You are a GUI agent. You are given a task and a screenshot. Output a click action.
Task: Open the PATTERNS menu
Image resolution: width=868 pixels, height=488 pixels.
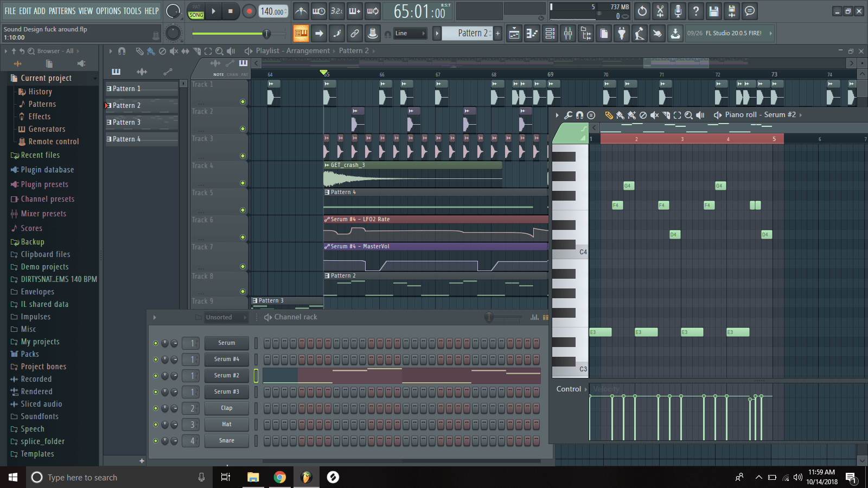point(63,10)
